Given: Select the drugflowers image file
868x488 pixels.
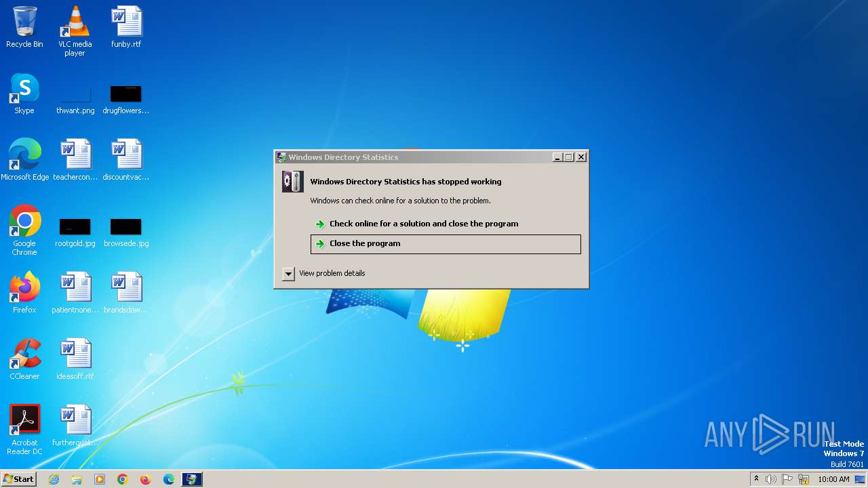Looking at the screenshot, I should click(x=126, y=99).
